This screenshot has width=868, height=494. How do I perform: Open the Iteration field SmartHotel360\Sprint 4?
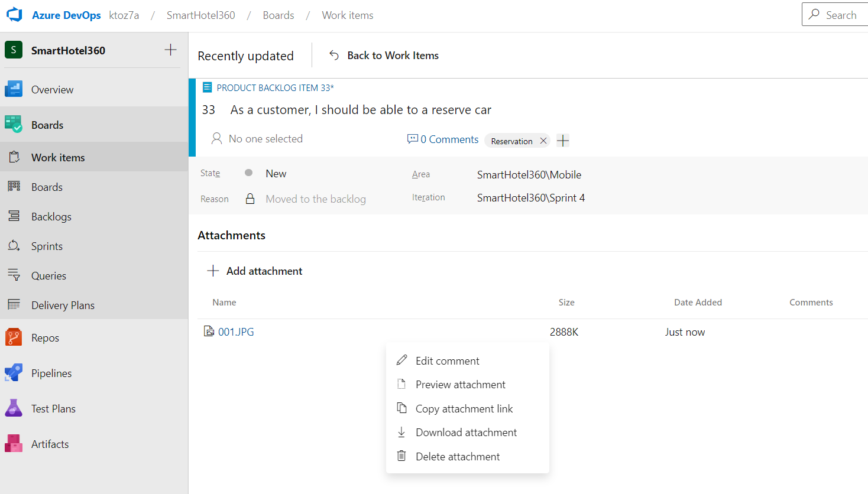[x=530, y=198]
